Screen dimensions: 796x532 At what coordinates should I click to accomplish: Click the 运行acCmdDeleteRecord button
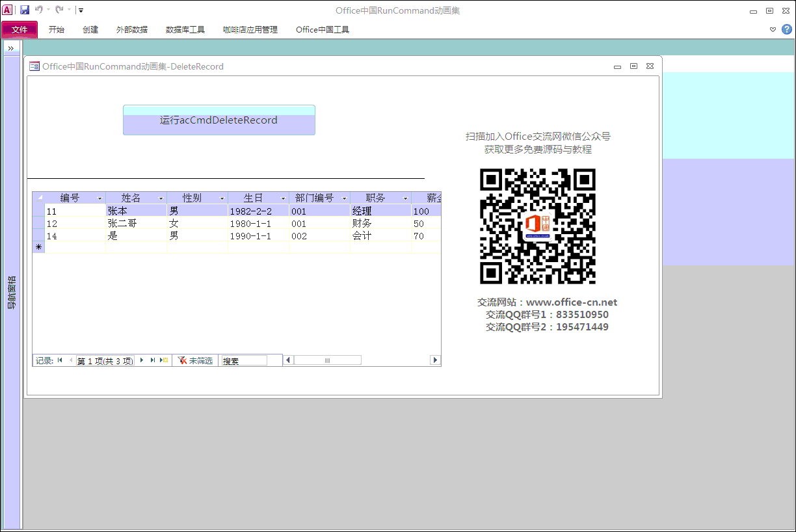pyautogui.click(x=219, y=120)
